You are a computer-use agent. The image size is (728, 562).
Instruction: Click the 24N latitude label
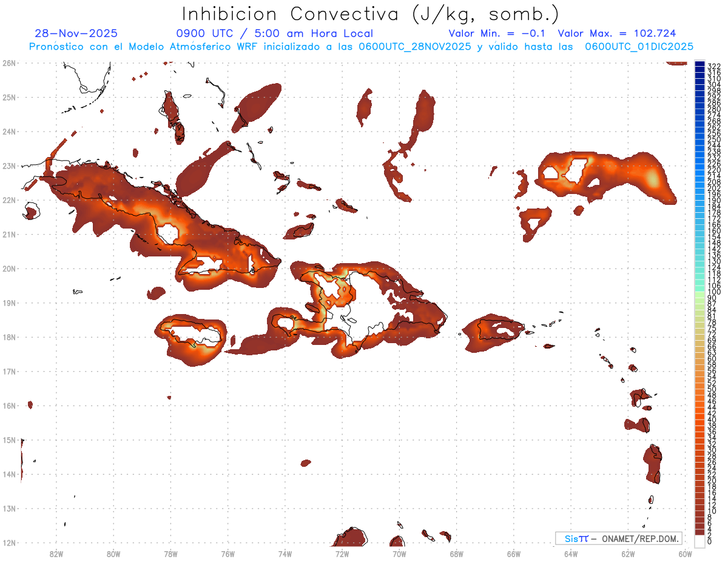coord(8,132)
